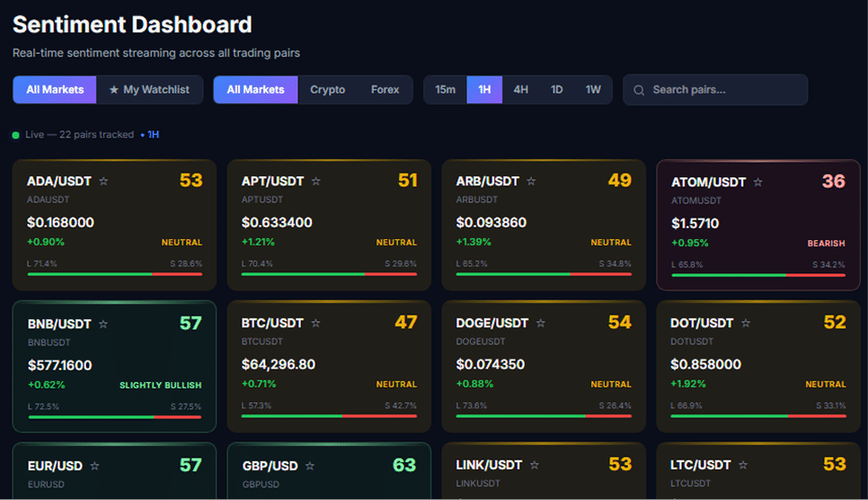Screen dimensions: 868x500
Task: Click ATOM/USDT sentiment score 36
Action: tap(834, 182)
